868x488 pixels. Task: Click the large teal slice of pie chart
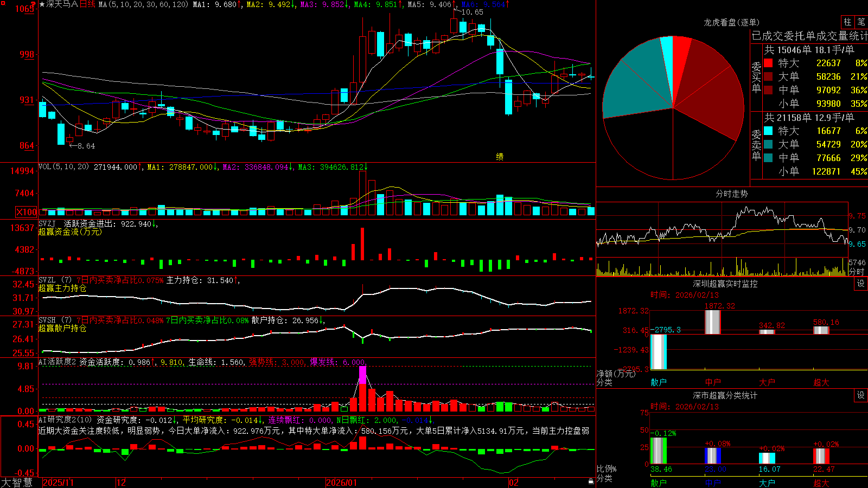pyautogui.click(x=635, y=81)
